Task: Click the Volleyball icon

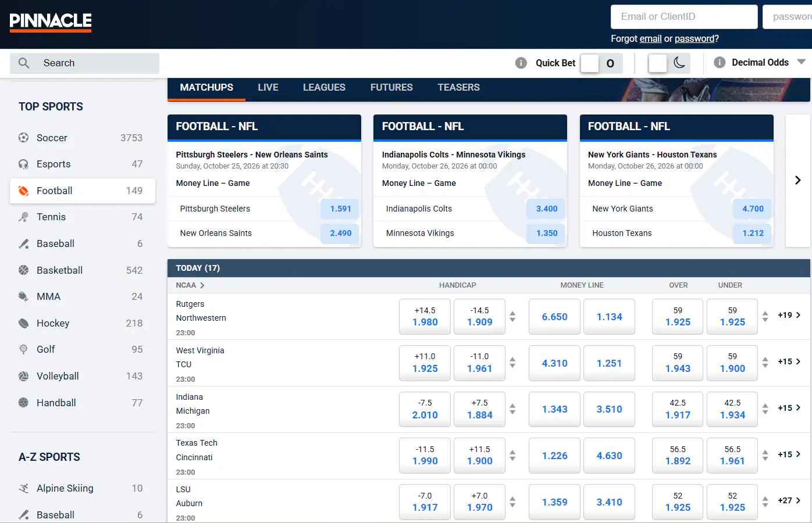Action: [23, 376]
